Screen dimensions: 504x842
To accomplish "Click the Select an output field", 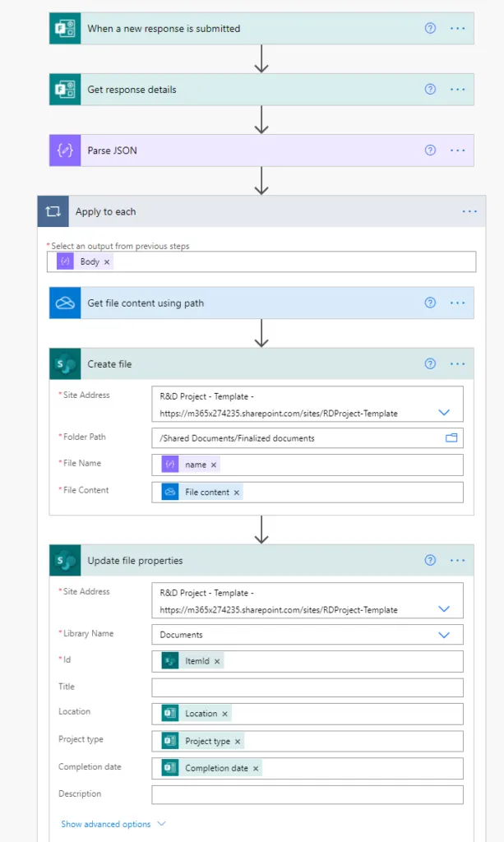I will click(261, 262).
